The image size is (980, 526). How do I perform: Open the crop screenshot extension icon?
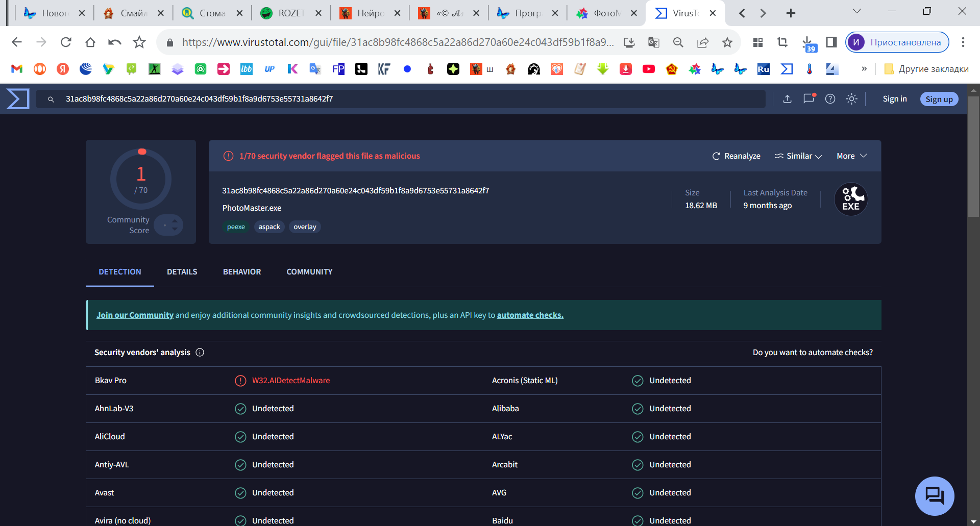coord(782,42)
